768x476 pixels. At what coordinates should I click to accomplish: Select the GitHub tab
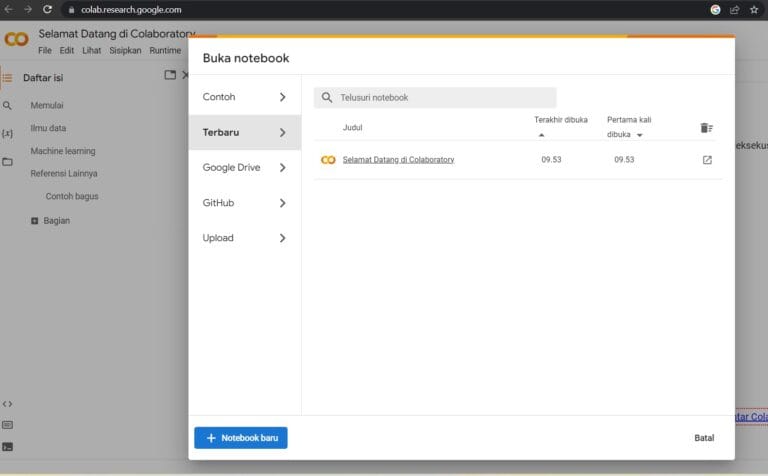pos(244,203)
